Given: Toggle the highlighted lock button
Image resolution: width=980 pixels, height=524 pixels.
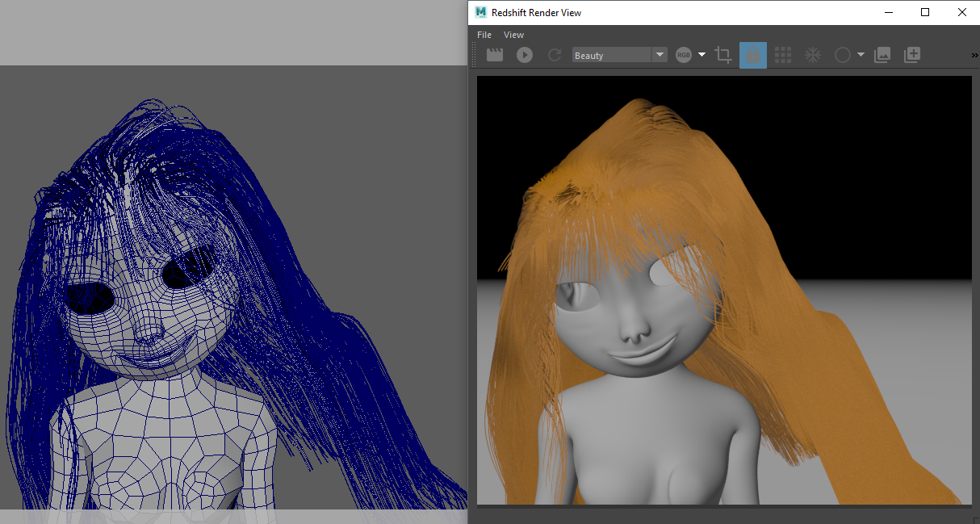Looking at the screenshot, I should click(x=753, y=55).
